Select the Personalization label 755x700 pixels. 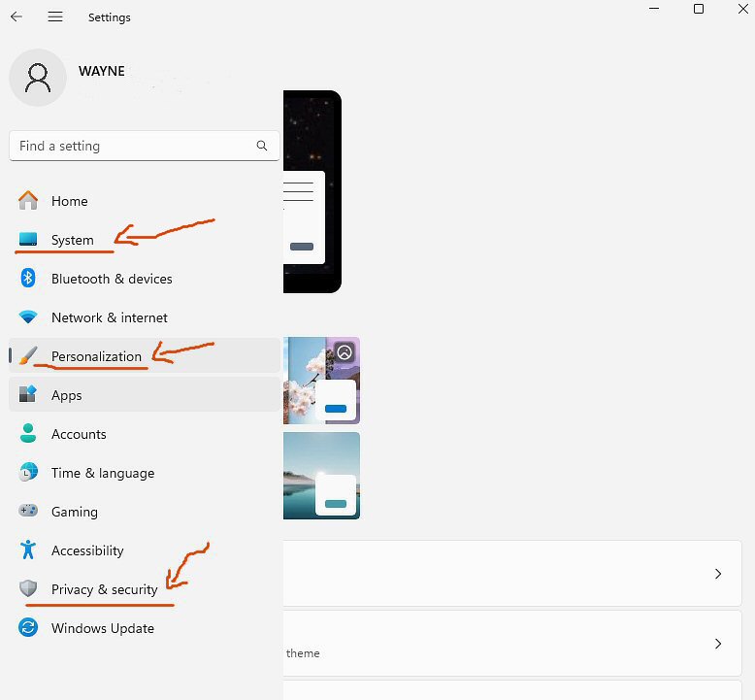96,356
